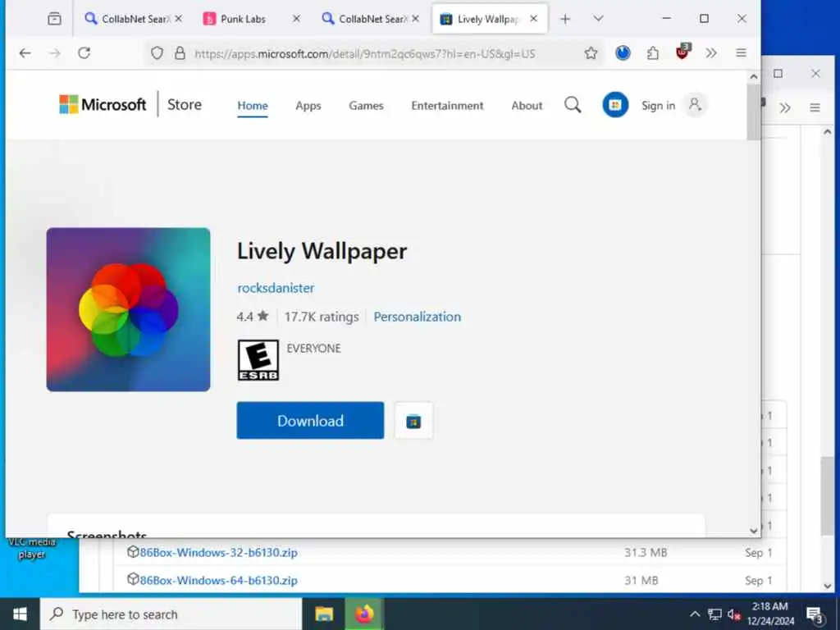Open the Apps navigation item
Image resolution: width=840 pixels, height=630 pixels.
click(x=308, y=106)
